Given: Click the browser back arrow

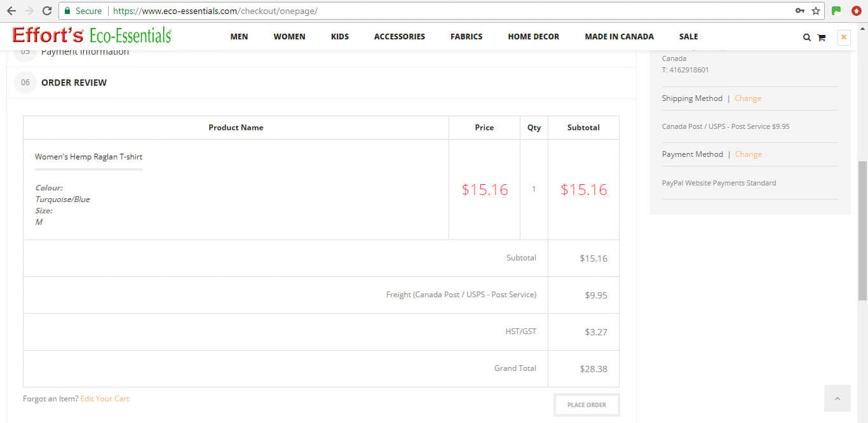Looking at the screenshot, I should click(11, 11).
